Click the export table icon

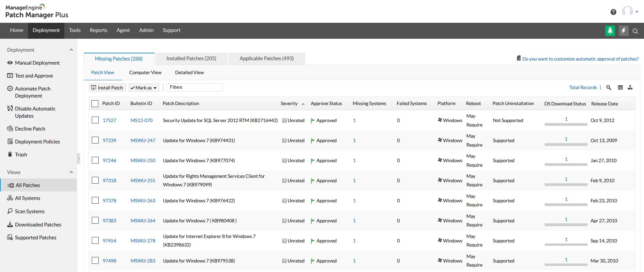(630, 88)
